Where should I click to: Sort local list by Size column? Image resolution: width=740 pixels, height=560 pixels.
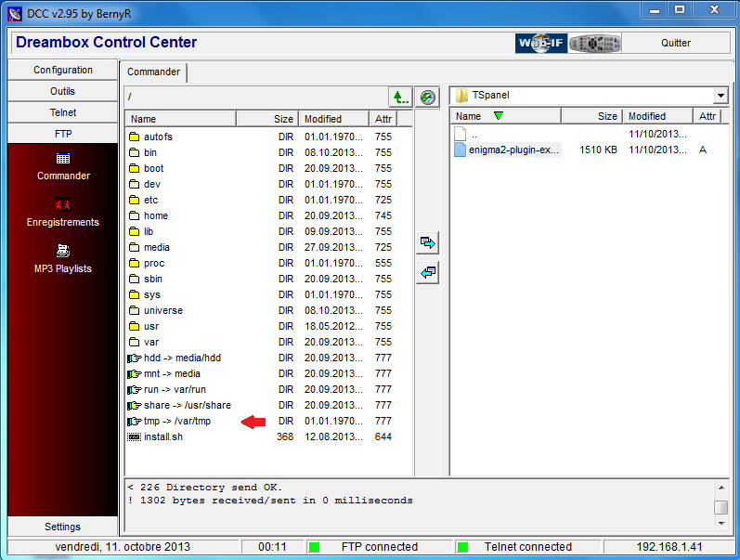click(x=591, y=116)
